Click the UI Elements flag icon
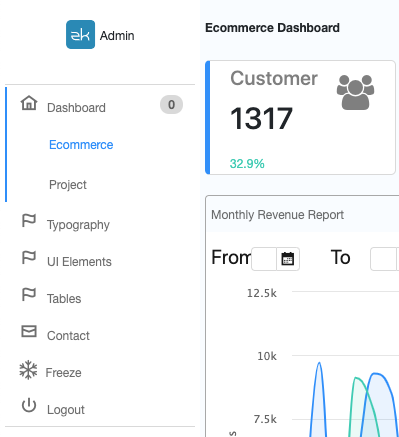This screenshot has width=399, height=437. tap(29, 258)
